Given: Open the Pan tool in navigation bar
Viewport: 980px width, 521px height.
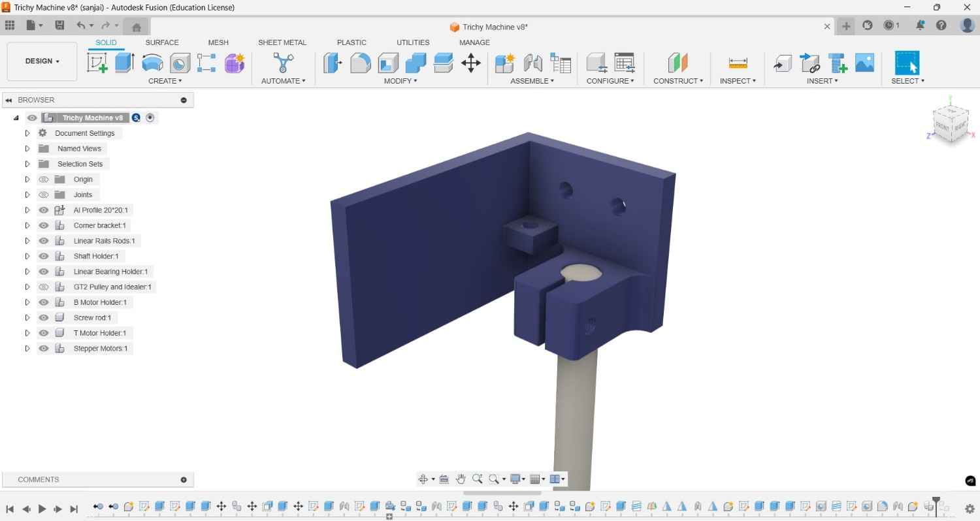Looking at the screenshot, I should (461, 479).
